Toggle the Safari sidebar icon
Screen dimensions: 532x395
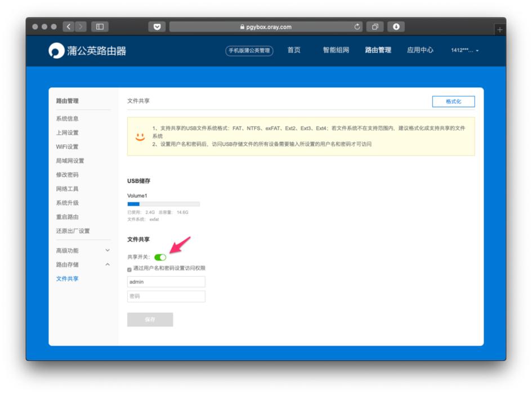pos(100,26)
